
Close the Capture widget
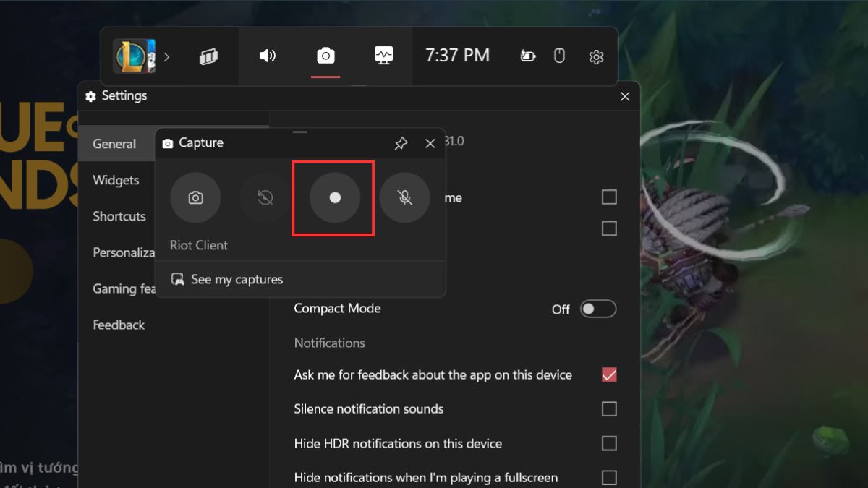click(x=430, y=143)
